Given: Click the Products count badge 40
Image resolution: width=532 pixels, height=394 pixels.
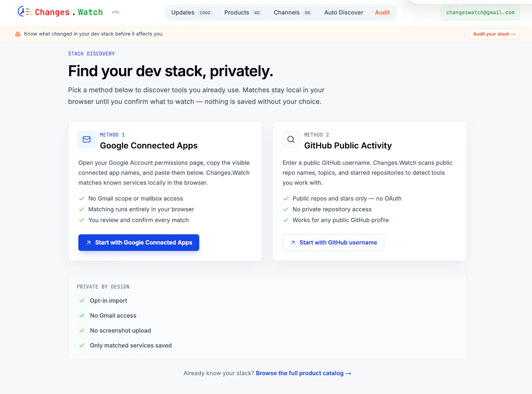Looking at the screenshot, I should click(x=257, y=13).
